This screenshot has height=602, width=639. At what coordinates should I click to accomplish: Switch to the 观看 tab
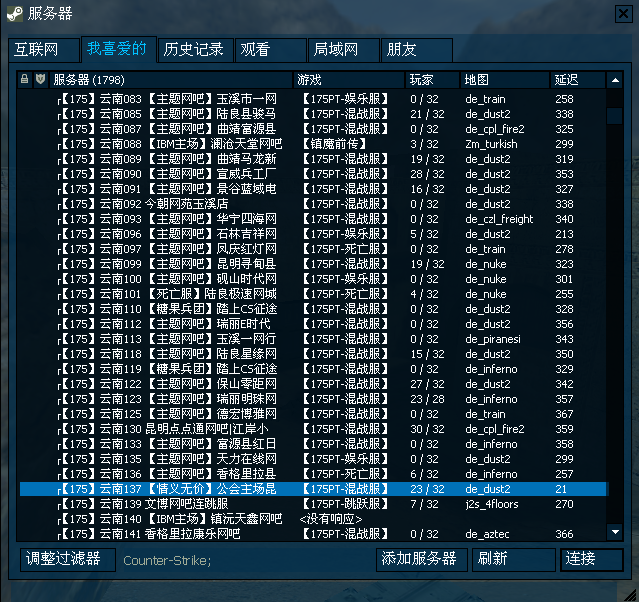point(271,50)
